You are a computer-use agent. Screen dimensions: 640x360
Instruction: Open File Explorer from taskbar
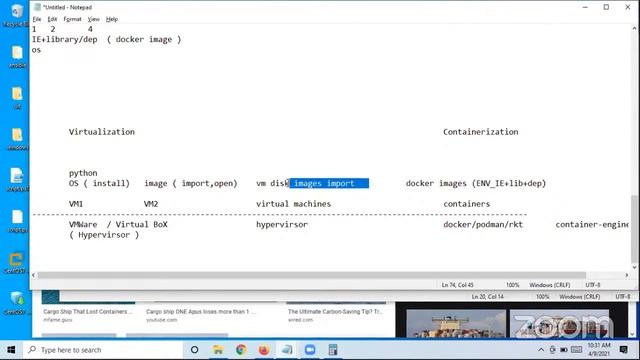point(218,350)
